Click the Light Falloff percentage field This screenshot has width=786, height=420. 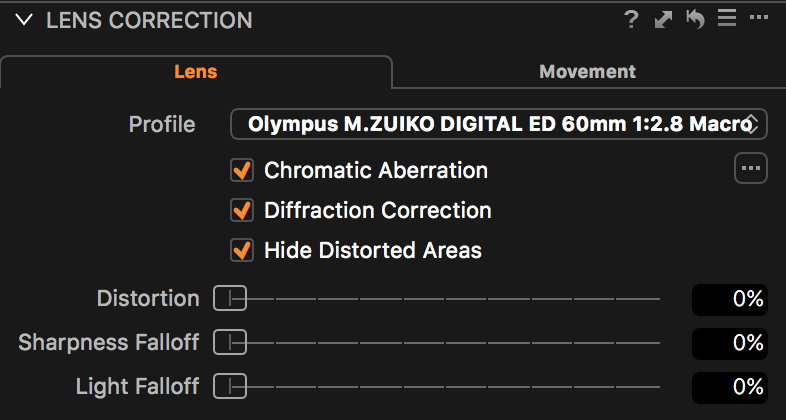(x=730, y=387)
